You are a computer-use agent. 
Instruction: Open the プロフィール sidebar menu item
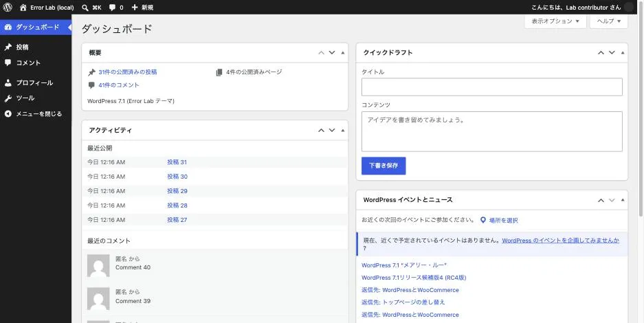[x=36, y=82]
